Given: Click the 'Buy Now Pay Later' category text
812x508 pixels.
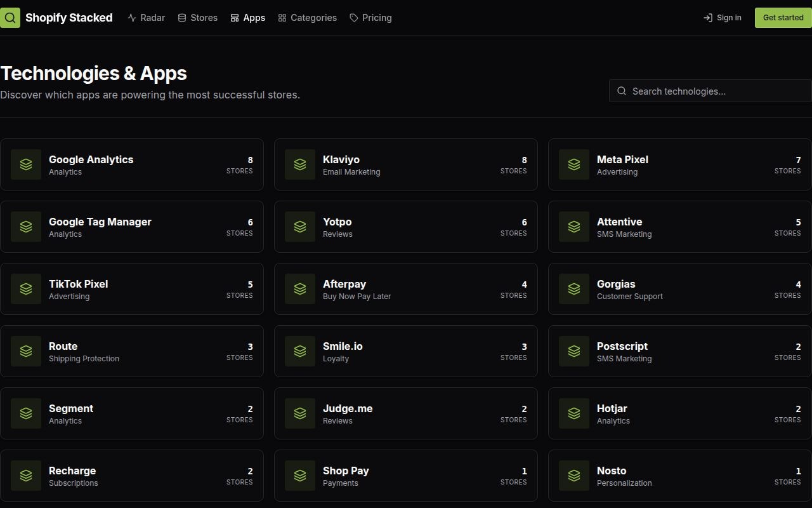Looking at the screenshot, I should (357, 297).
